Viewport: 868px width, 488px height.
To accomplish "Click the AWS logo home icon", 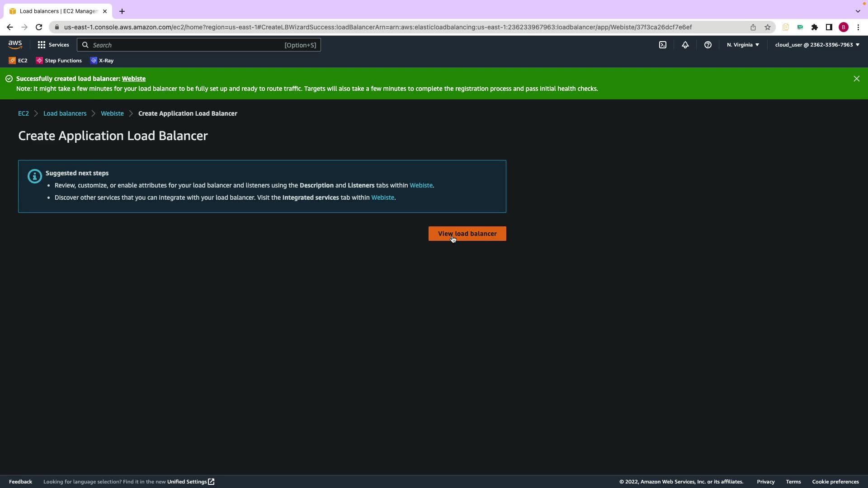I will click(15, 44).
